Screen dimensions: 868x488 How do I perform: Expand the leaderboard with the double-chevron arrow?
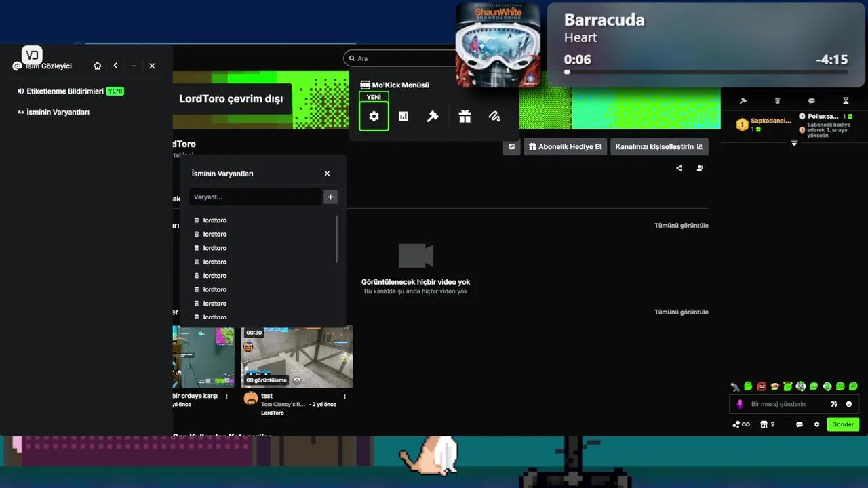point(794,142)
